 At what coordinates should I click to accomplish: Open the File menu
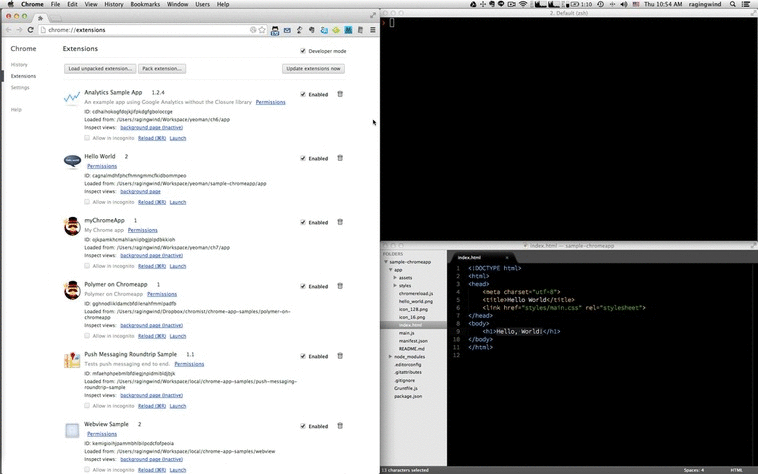(x=56, y=4)
